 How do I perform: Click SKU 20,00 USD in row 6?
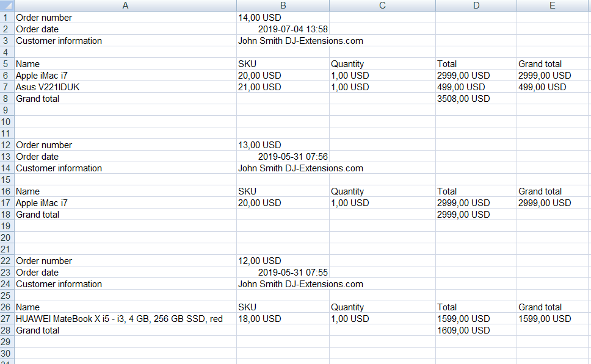pyautogui.click(x=283, y=75)
